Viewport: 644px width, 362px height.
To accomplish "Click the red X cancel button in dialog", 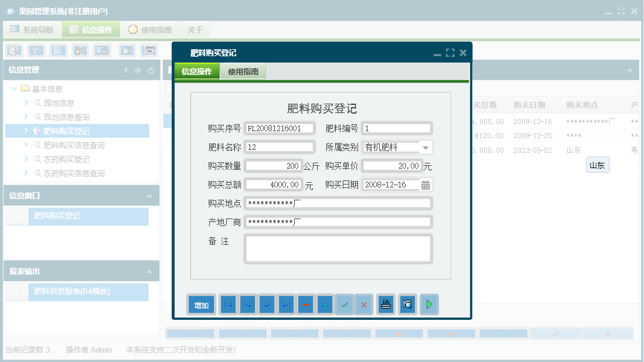I will click(364, 305).
